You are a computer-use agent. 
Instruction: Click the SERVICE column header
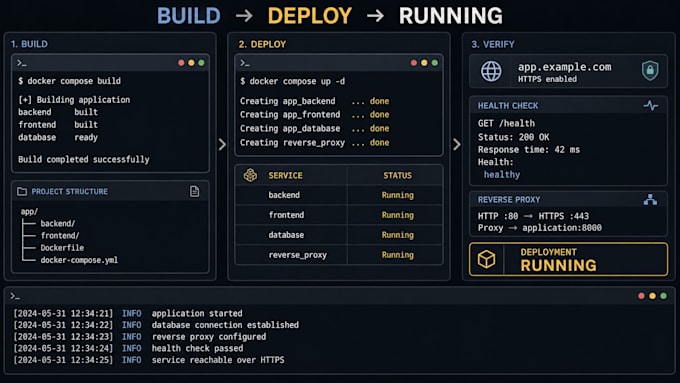pos(285,175)
